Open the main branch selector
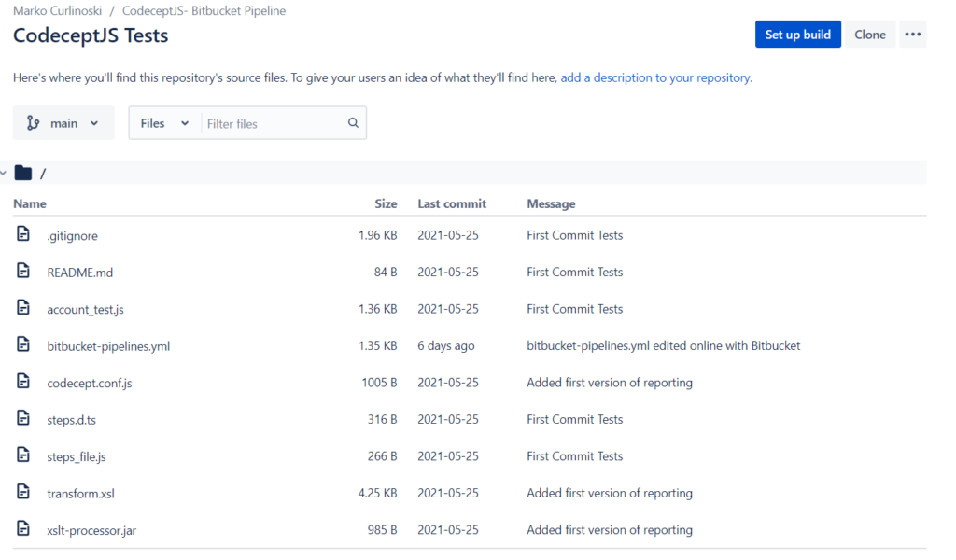956x560 pixels. coord(63,122)
